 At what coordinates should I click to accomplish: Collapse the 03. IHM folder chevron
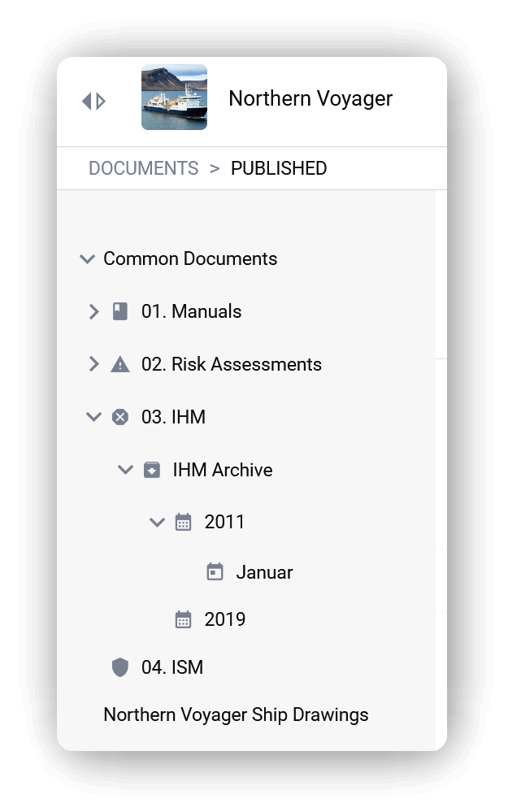tap(93, 417)
